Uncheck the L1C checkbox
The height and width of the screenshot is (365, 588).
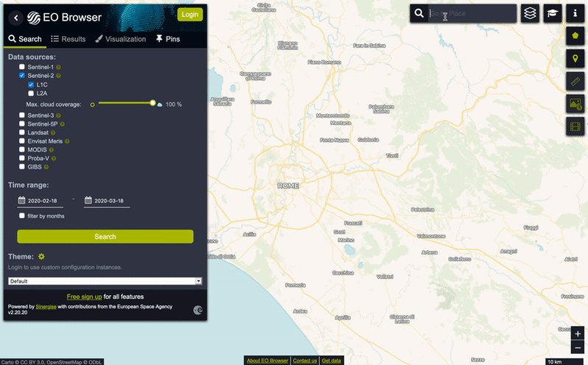click(x=31, y=85)
